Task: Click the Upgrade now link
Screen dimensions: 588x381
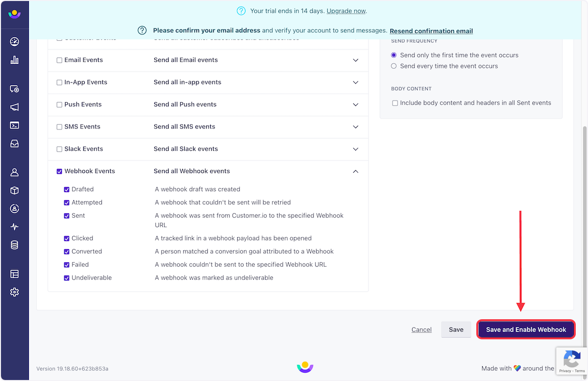Action: coord(346,11)
